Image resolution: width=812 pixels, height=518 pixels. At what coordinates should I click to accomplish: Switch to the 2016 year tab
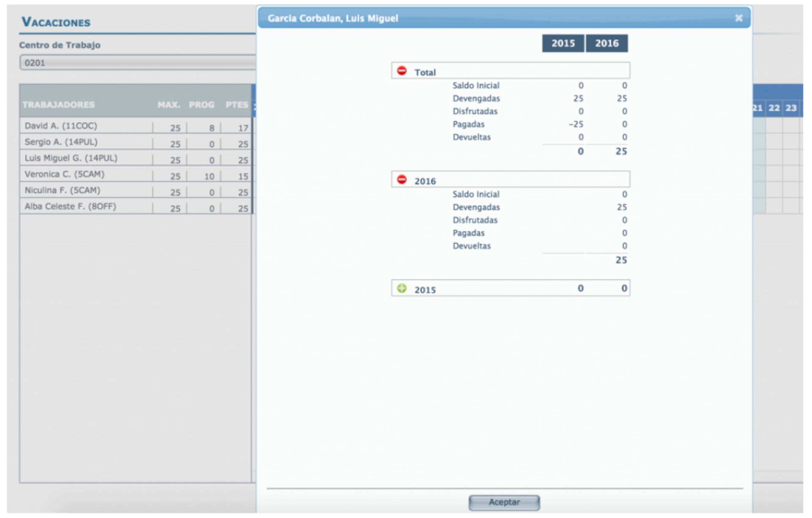pyautogui.click(x=606, y=43)
